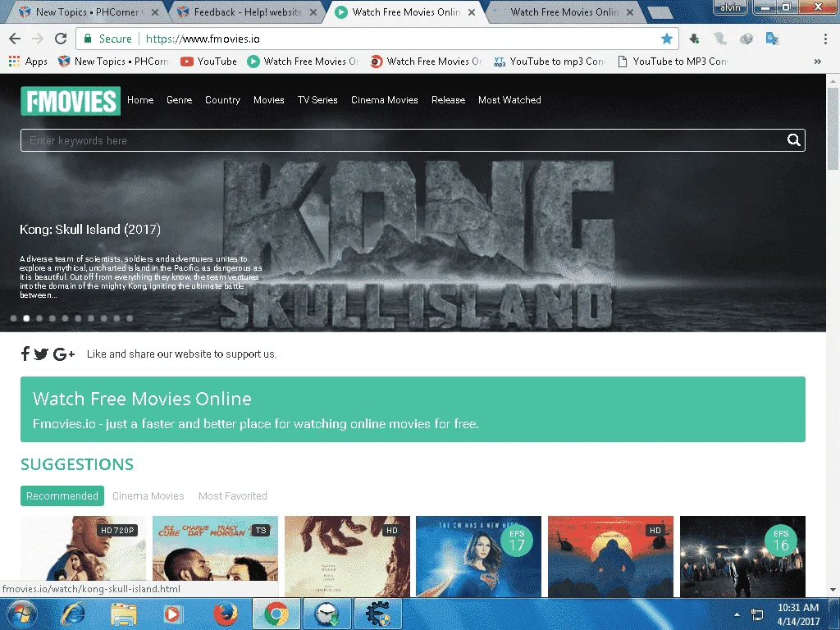Open the clock download taskbar app
The width and height of the screenshot is (840, 630).
tap(326, 614)
